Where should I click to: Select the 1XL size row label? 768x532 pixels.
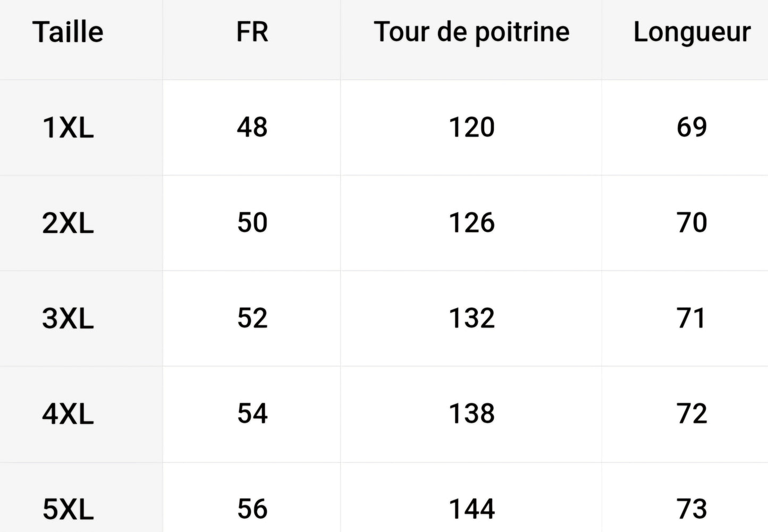point(68,128)
